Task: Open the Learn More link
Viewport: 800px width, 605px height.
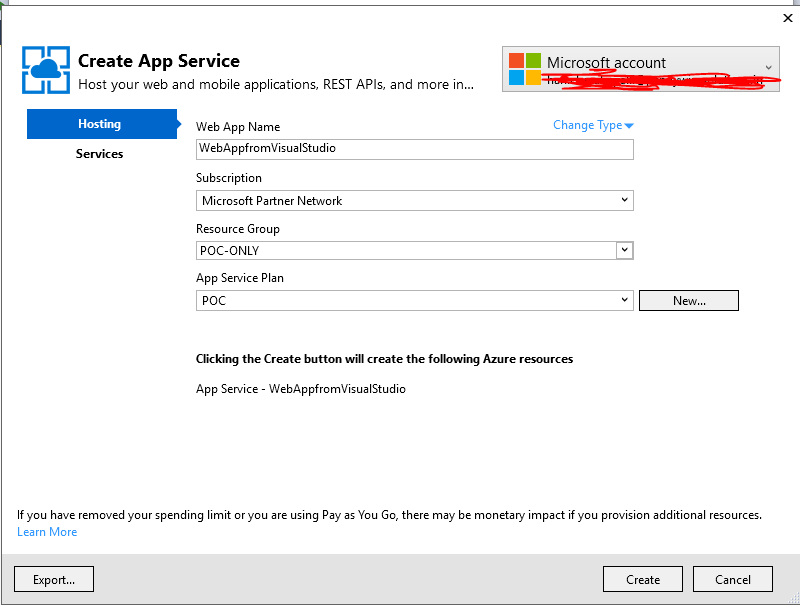Action: pyautogui.click(x=47, y=532)
